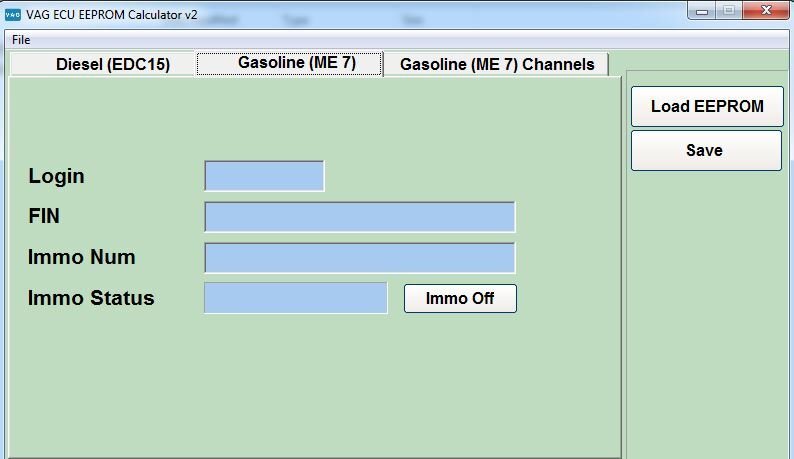This screenshot has width=794, height=459.
Task: Close the VAG ECU EEPROM Calculator
Action: click(x=766, y=11)
